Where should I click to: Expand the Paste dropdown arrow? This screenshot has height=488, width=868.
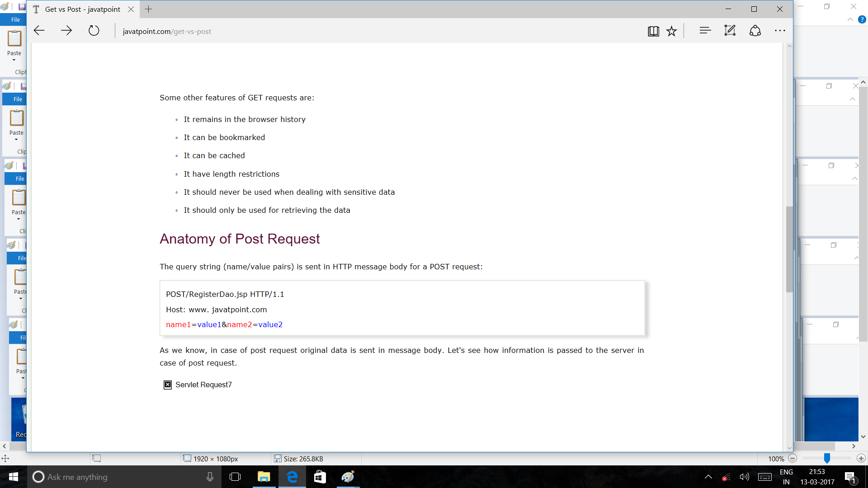[14, 60]
